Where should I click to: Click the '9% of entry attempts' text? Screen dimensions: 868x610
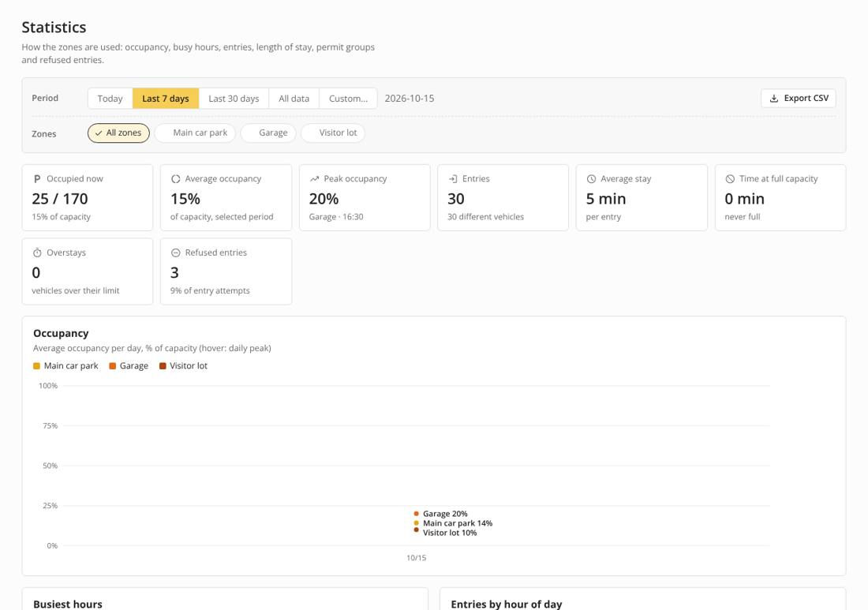(210, 290)
